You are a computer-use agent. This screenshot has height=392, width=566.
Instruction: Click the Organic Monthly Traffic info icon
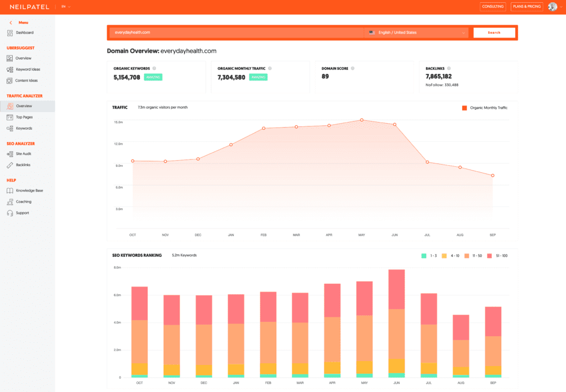click(x=270, y=68)
